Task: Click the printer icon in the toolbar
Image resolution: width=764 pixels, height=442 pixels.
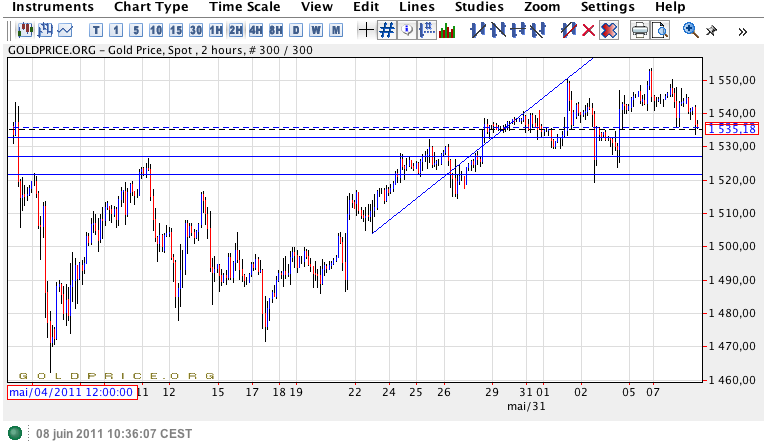Action: coord(640,30)
